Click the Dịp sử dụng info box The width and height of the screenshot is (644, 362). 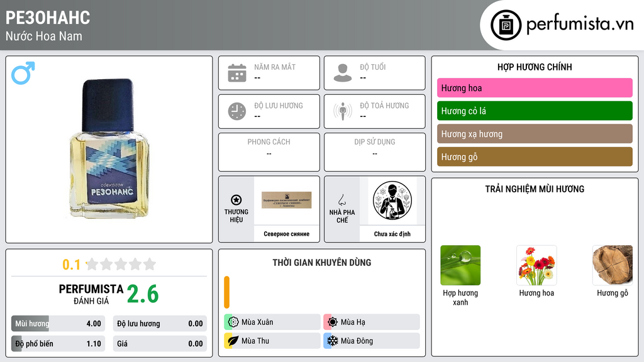[375, 152]
